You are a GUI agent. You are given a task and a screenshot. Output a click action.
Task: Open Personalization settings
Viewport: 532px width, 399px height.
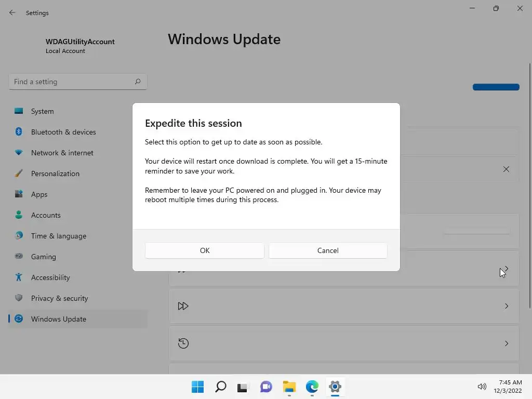[x=78, y=174]
